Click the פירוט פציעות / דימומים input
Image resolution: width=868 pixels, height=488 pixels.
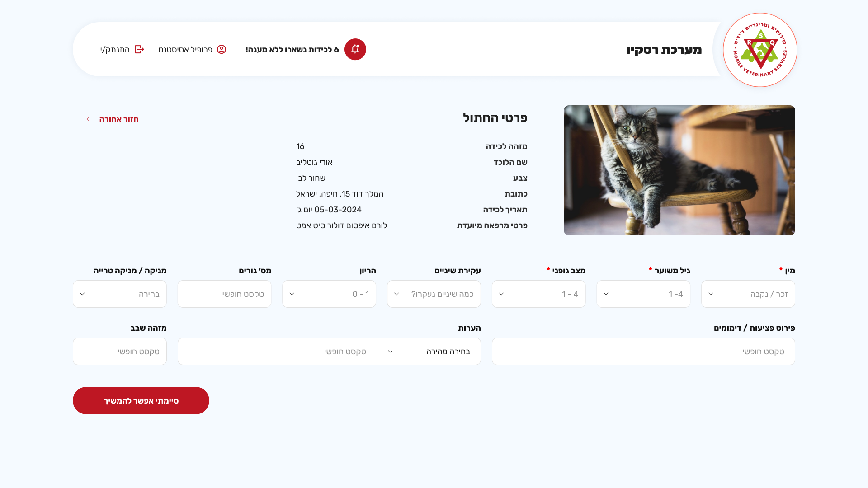[643, 352]
